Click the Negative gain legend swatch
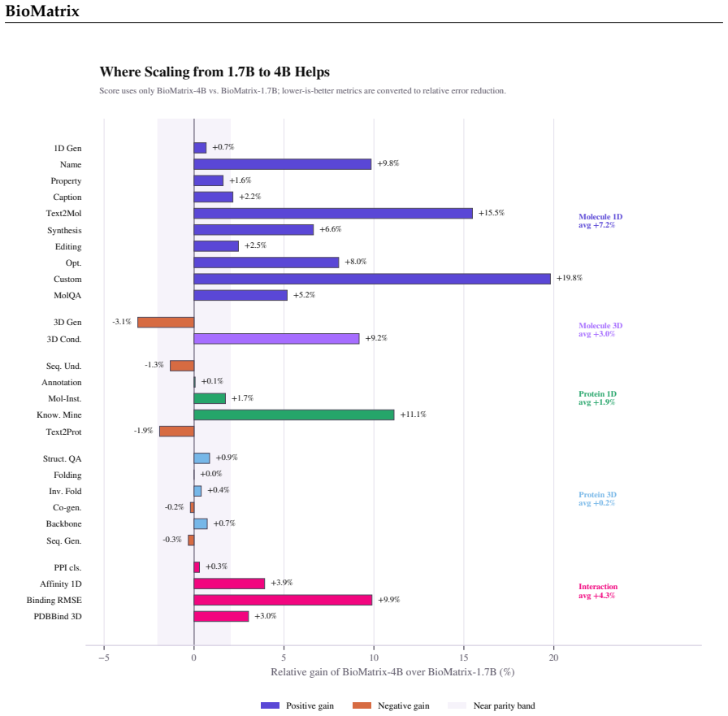This screenshot has width=728, height=716. pyautogui.click(x=362, y=705)
